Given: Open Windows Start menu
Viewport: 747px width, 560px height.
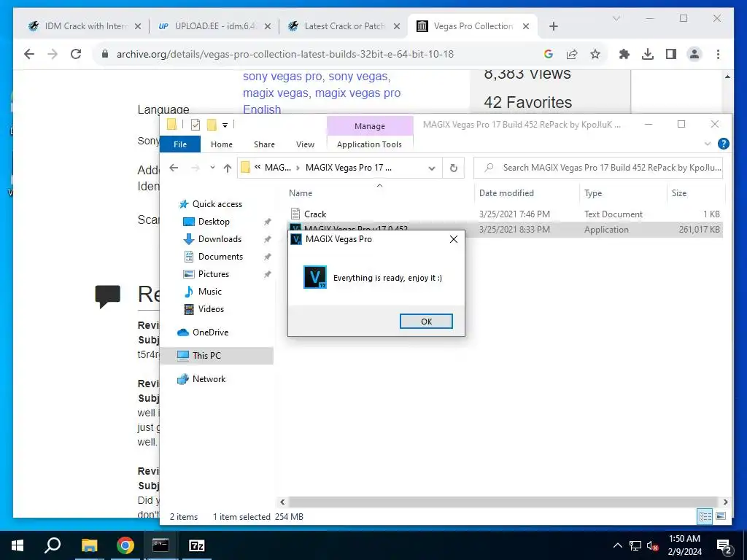Looking at the screenshot, I should [x=18, y=545].
